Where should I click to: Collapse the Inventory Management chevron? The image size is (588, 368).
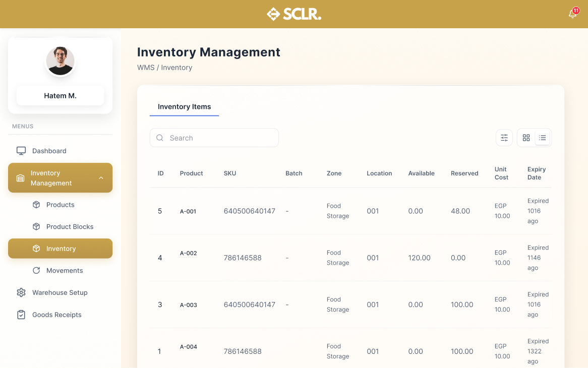pyautogui.click(x=101, y=178)
